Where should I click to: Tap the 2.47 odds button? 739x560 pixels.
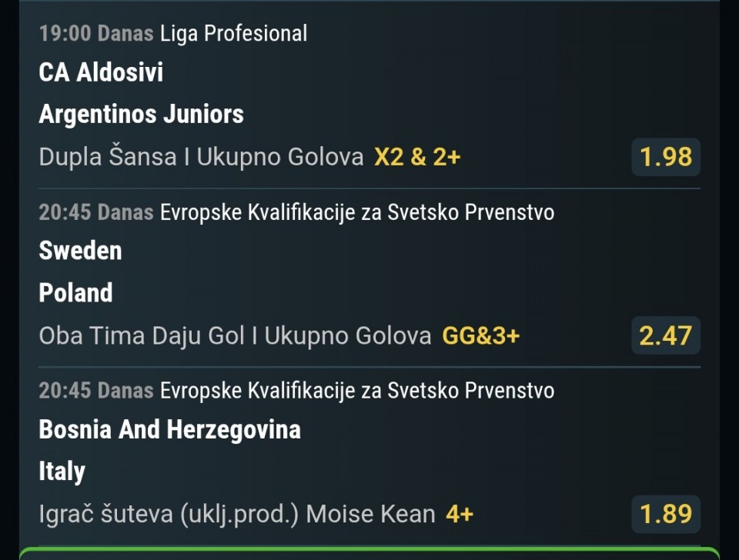click(x=666, y=336)
